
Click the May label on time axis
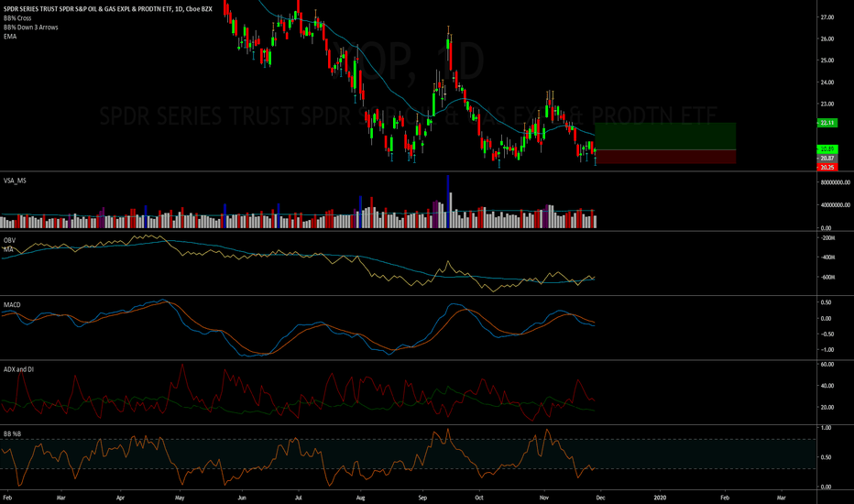180,498
